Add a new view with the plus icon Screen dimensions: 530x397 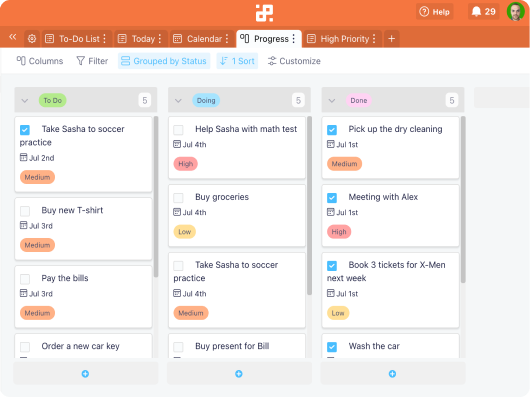click(x=391, y=39)
